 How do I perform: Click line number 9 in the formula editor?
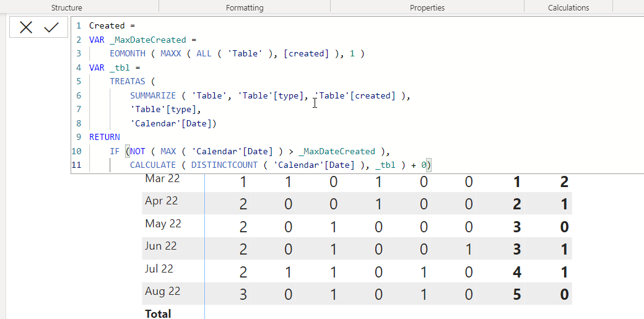pyautogui.click(x=79, y=137)
